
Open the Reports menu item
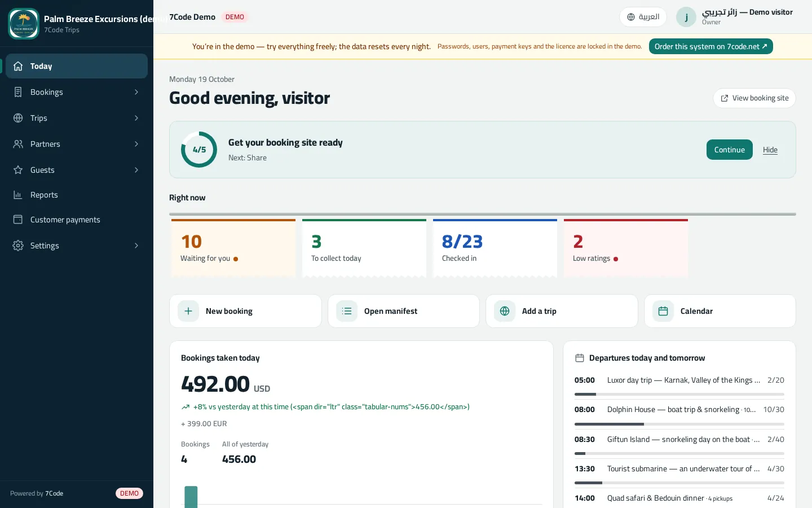[x=77, y=195]
